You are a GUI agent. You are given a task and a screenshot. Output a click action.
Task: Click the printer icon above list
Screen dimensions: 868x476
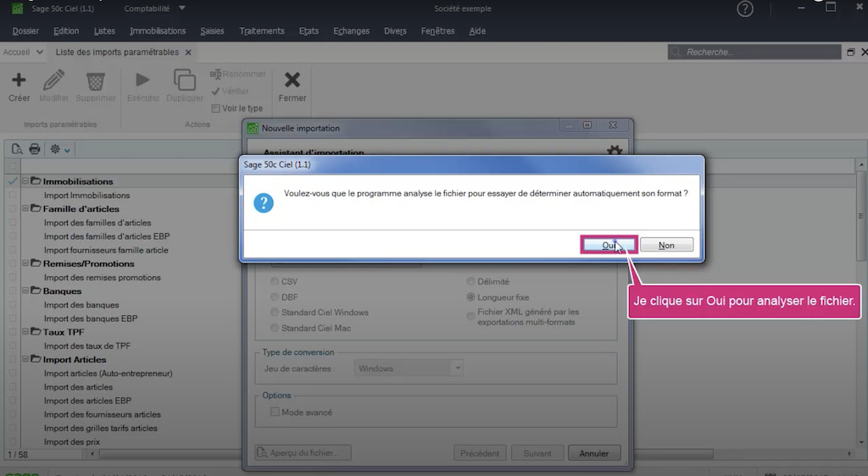coord(35,149)
